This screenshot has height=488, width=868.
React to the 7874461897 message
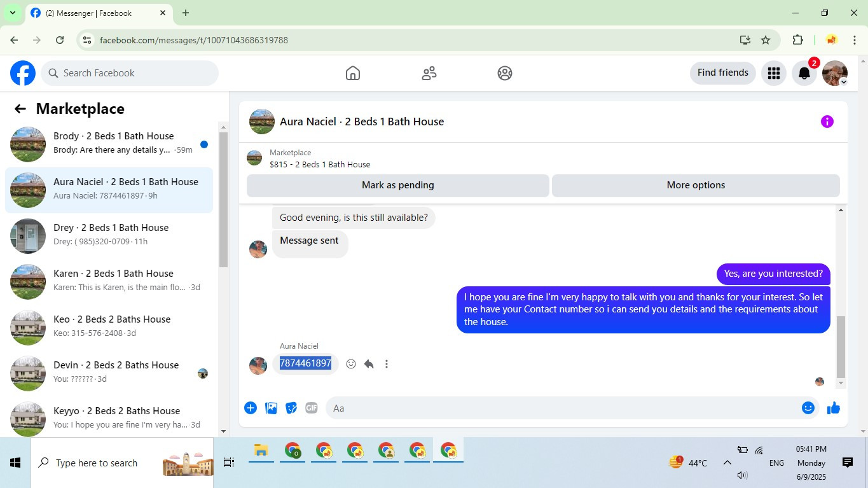(351, 364)
